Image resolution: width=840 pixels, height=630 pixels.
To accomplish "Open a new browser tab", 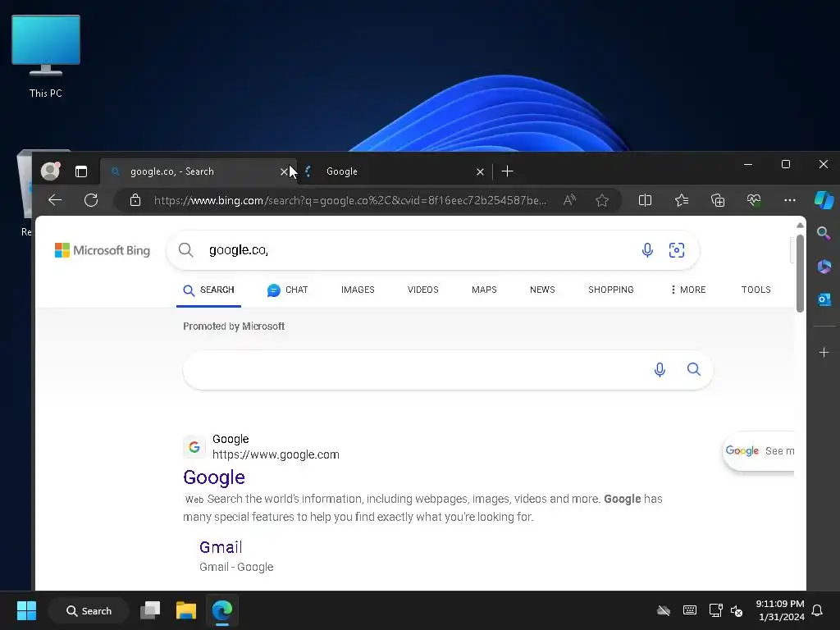I will [x=507, y=171].
